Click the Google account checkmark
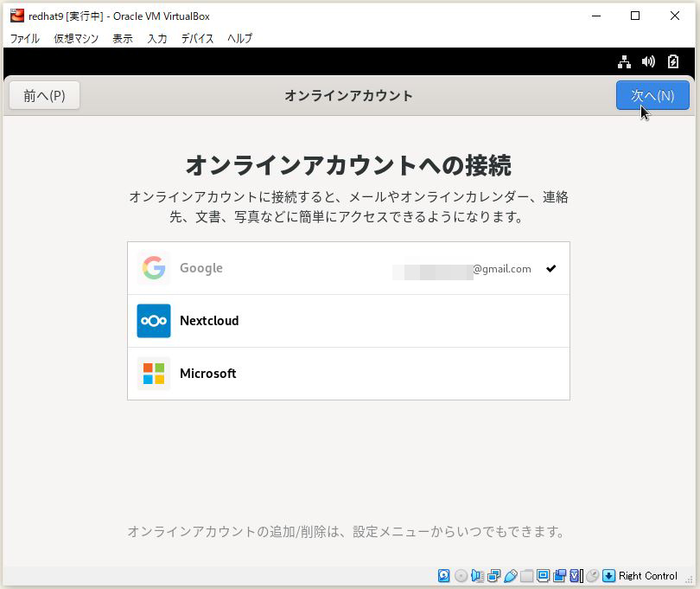 [550, 268]
